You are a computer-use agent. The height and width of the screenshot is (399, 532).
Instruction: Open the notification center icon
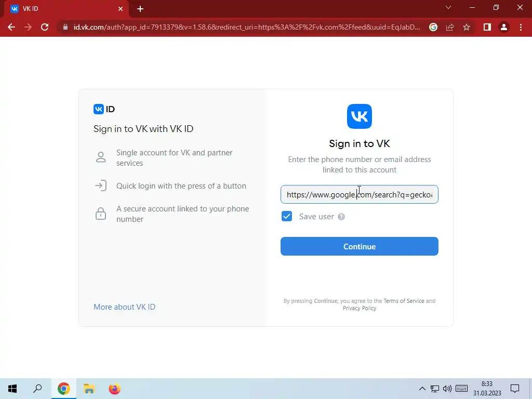click(515, 389)
